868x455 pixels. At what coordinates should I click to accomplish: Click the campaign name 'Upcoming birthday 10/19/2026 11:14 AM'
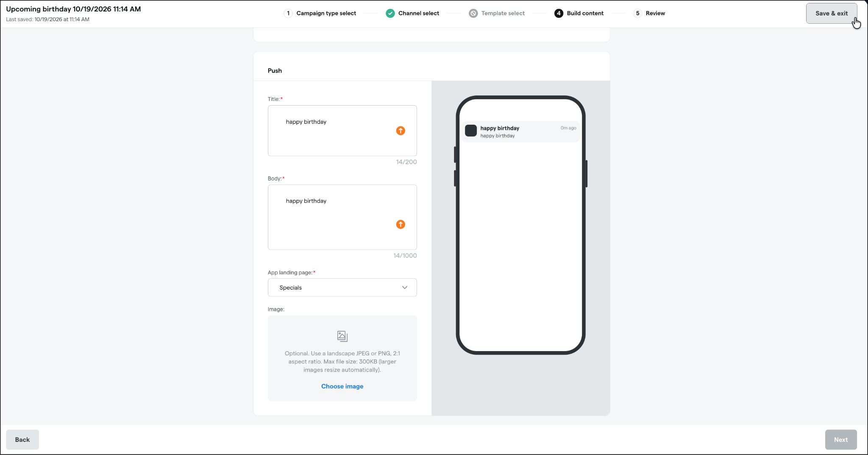[x=73, y=9]
